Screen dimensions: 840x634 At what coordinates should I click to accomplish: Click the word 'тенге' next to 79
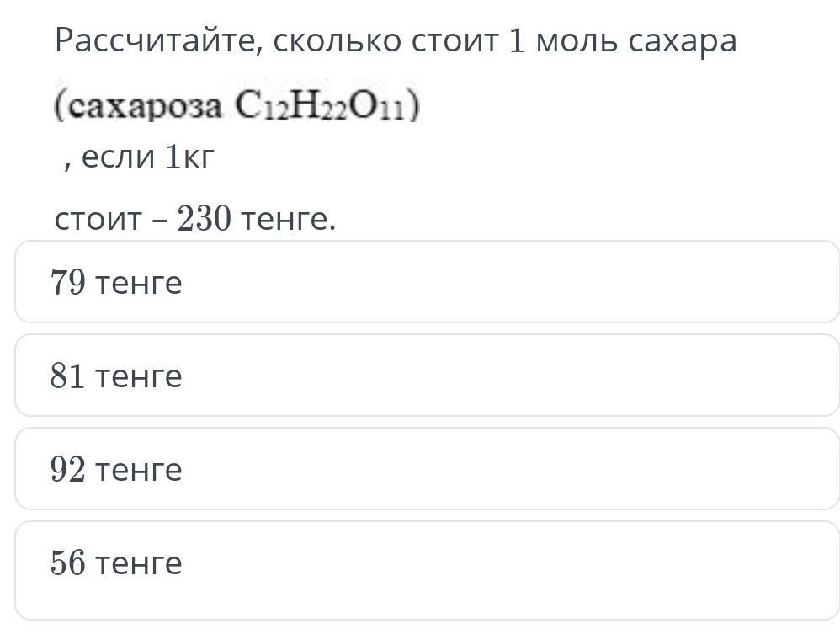(x=139, y=284)
